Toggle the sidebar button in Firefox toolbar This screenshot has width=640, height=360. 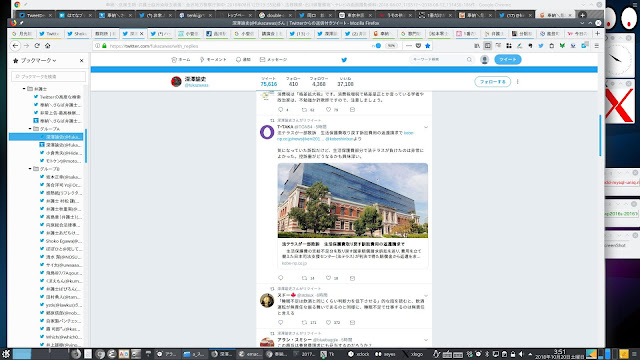click(487, 46)
